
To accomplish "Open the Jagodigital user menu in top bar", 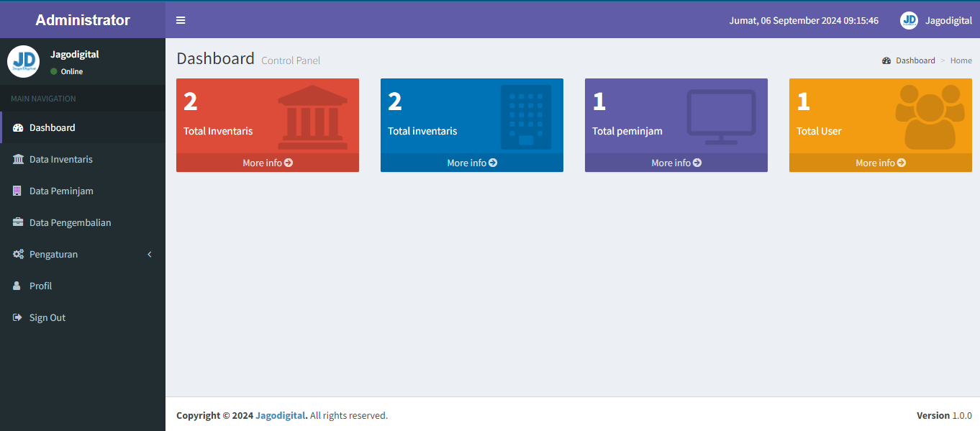I will (x=936, y=20).
